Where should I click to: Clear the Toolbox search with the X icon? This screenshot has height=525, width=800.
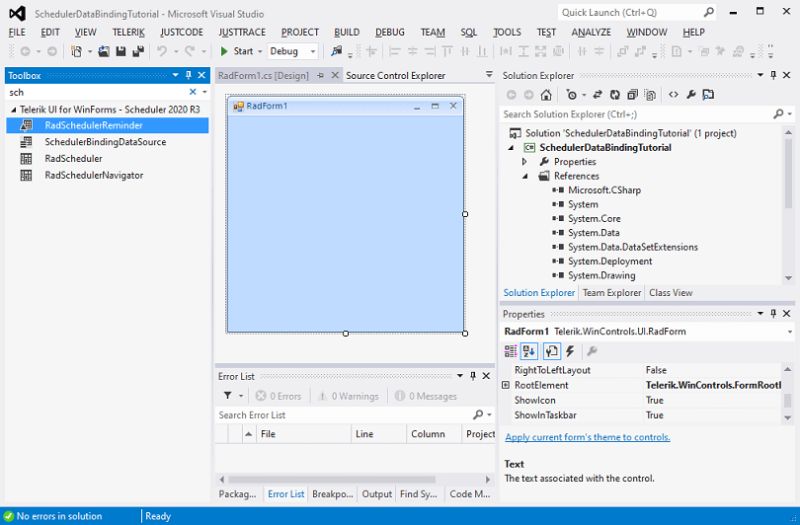point(192,92)
